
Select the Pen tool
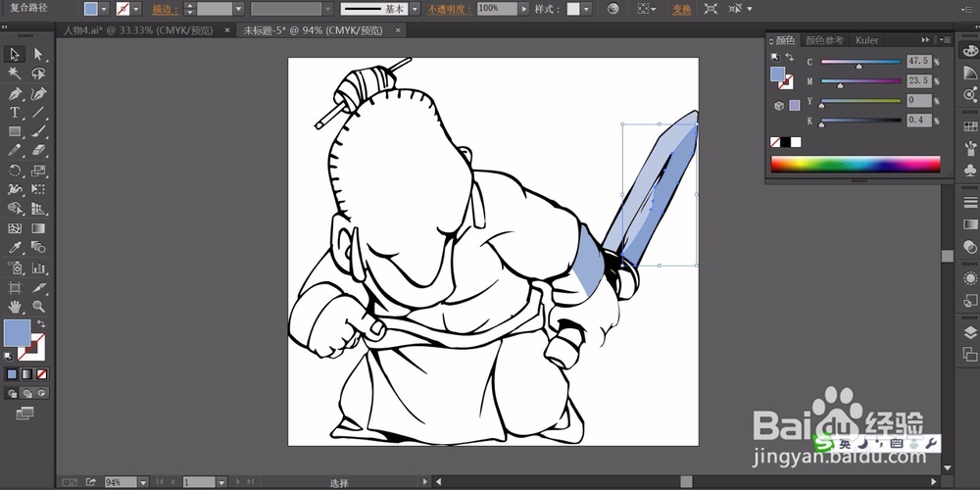pyautogui.click(x=15, y=94)
